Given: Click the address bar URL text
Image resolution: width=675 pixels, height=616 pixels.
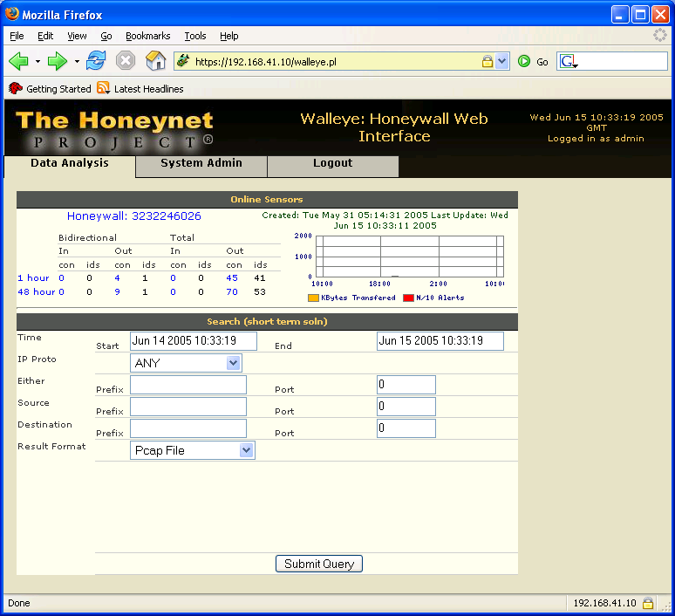Looking at the screenshot, I should (x=266, y=62).
